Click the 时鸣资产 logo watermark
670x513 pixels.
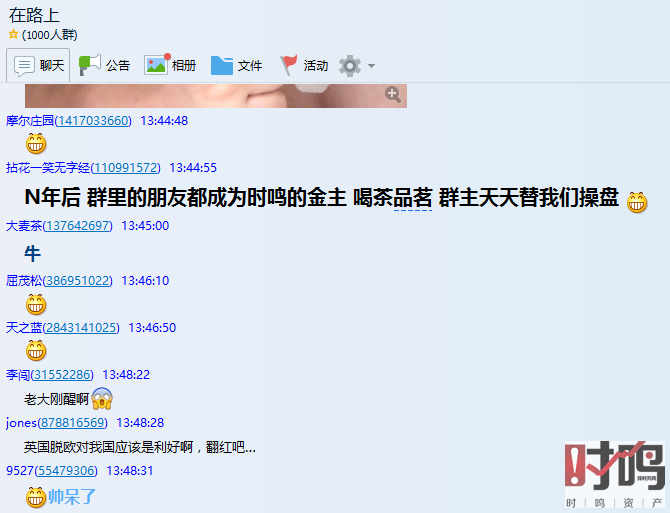(614, 475)
